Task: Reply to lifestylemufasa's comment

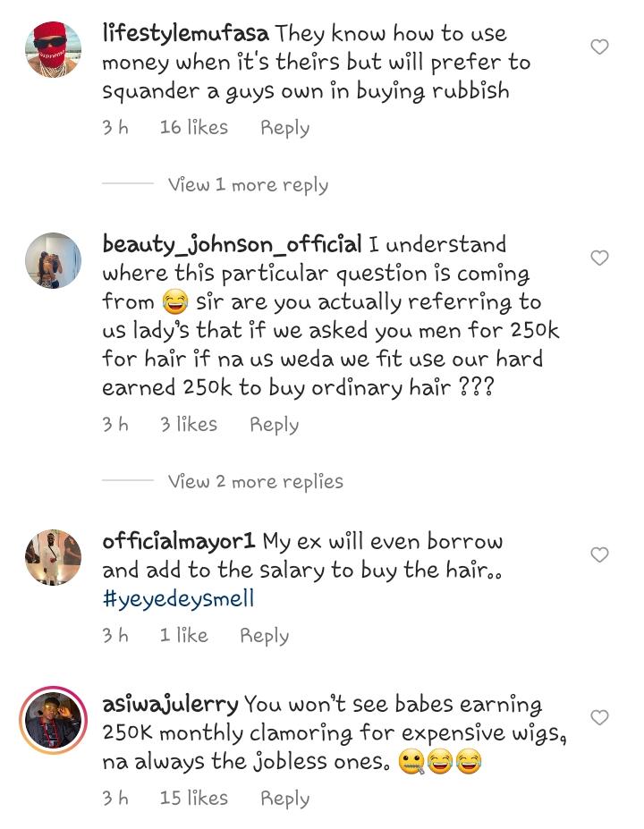Action: click(285, 129)
